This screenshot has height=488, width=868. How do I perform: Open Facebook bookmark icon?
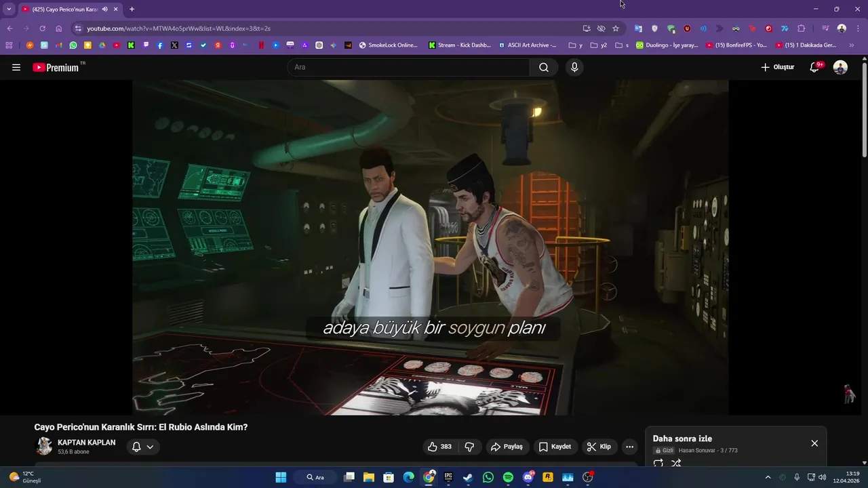[160, 45]
